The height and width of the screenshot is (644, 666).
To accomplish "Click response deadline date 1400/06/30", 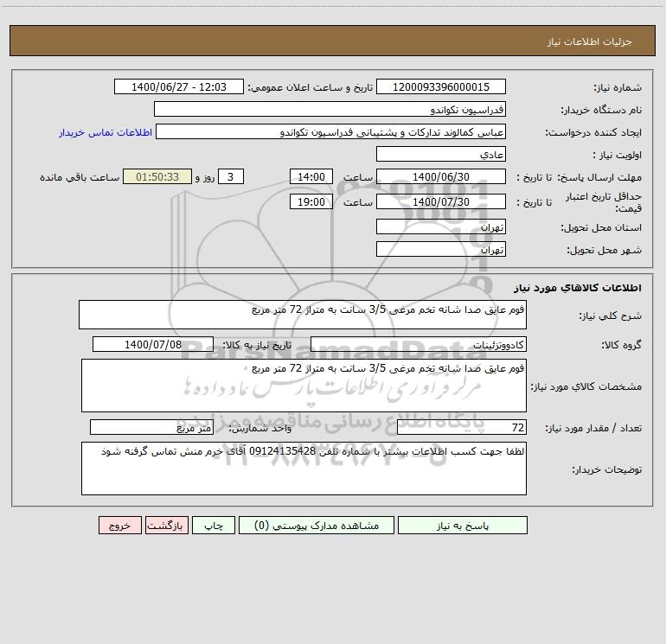I will 441,176.
